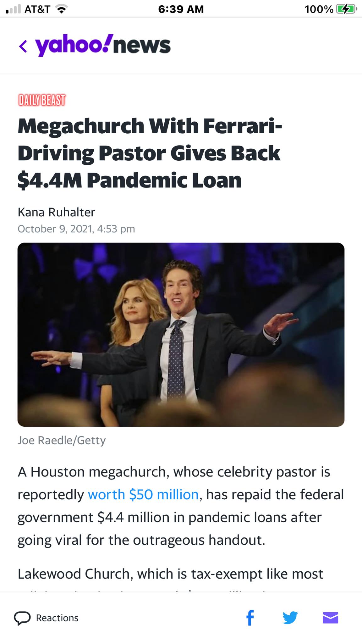The width and height of the screenshot is (362, 644).
Task: Tap the Reactions label
Action: point(57,618)
